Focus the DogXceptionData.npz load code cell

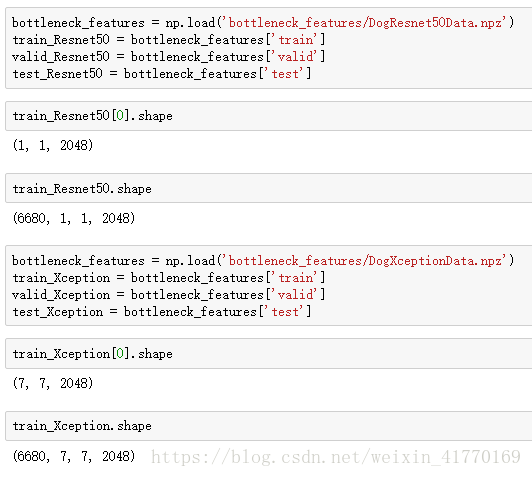269,286
